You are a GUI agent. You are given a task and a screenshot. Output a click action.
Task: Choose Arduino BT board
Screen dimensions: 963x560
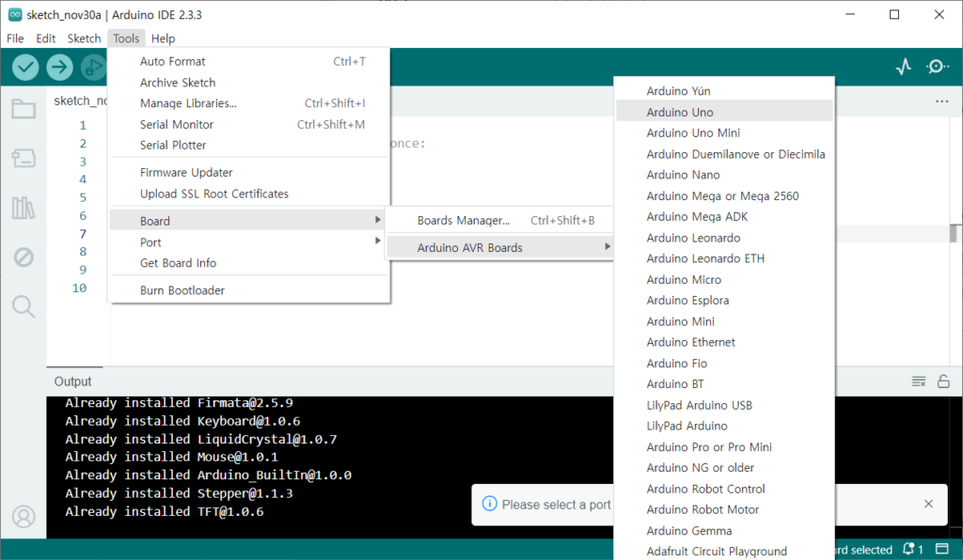point(724,384)
